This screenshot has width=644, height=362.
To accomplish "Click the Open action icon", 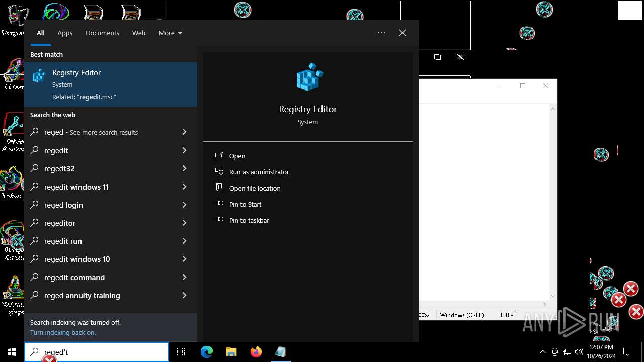I will tap(219, 156).
